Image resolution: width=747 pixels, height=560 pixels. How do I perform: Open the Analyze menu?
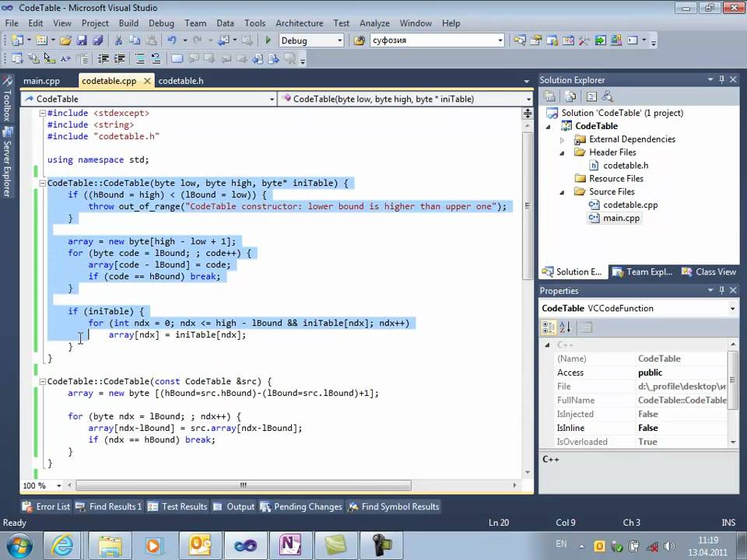374,23
